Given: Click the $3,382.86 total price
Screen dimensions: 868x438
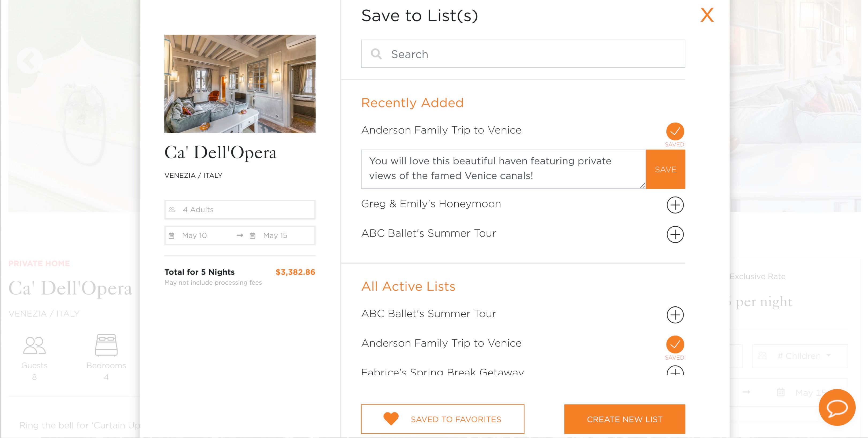Looking at the screenshot, I should pyautogui.click(x=295, y=272).
